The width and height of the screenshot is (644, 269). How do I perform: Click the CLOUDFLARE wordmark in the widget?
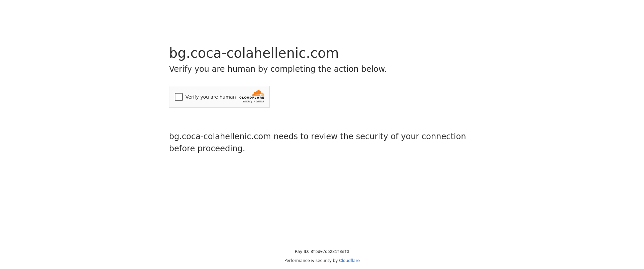252,98
